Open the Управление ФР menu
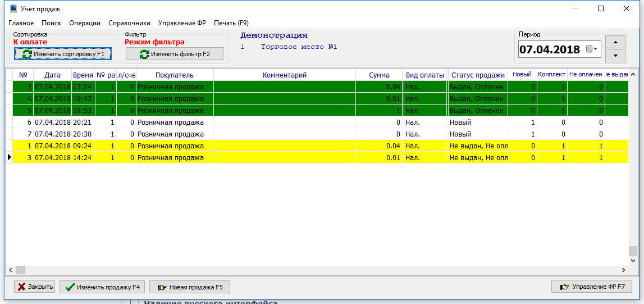 pos(182,23)
